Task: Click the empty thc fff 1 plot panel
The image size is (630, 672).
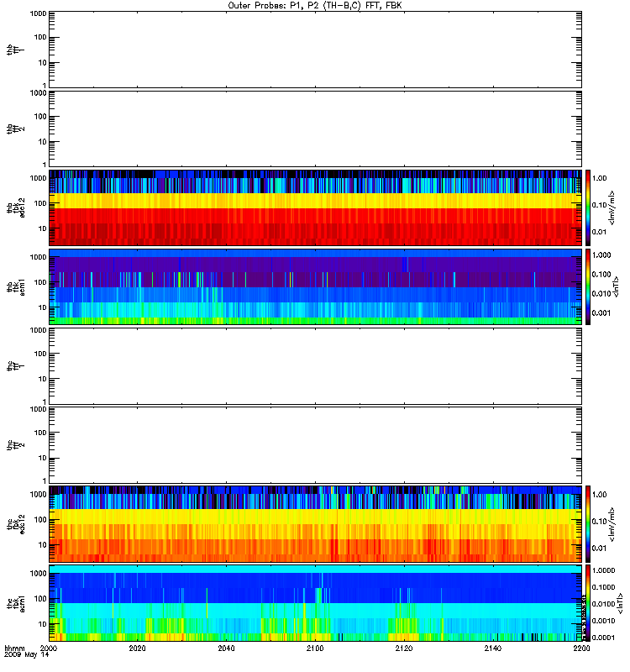Action: point(316,366)
